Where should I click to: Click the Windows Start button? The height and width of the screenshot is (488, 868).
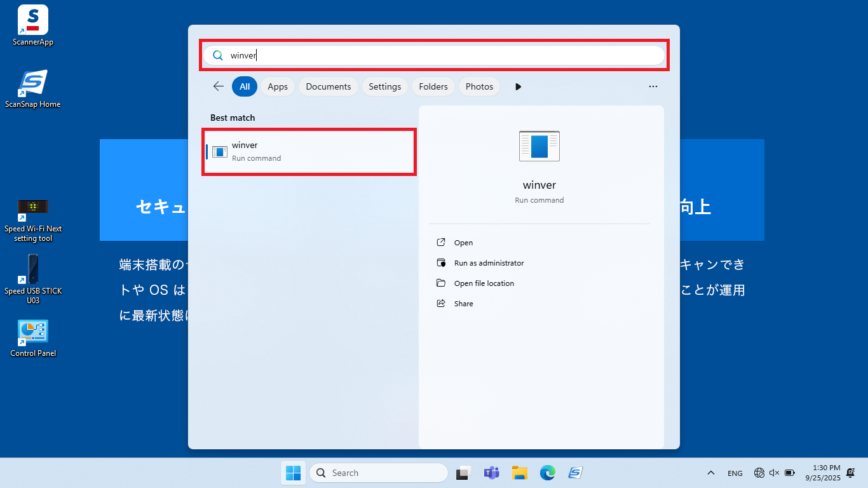293,473
